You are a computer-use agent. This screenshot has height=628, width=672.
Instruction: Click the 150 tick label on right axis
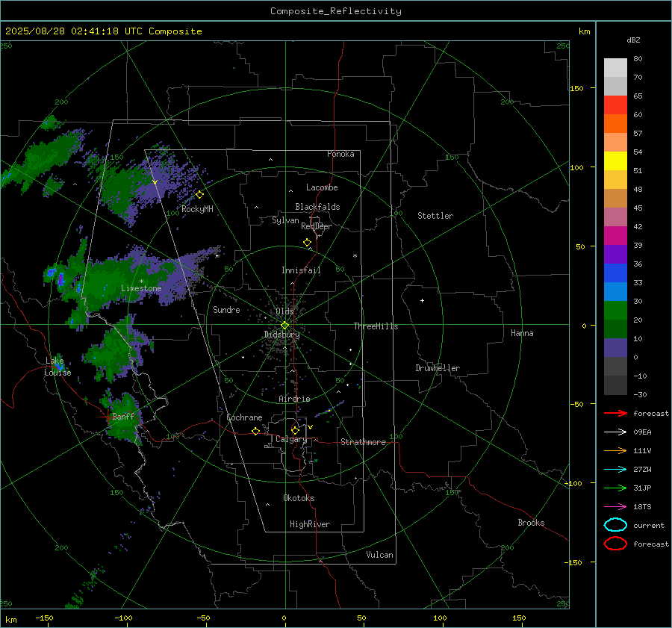point(576,88)
